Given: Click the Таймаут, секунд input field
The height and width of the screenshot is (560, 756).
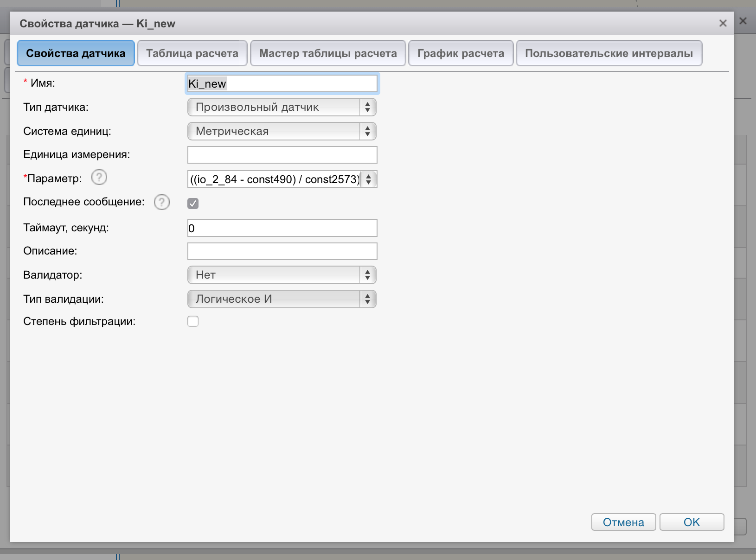Looking at the screenshot, I should coord(282,228).
